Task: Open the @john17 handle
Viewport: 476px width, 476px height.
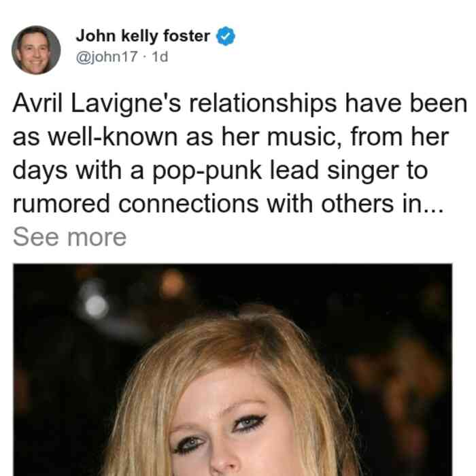Action: (x=107, y=56)
